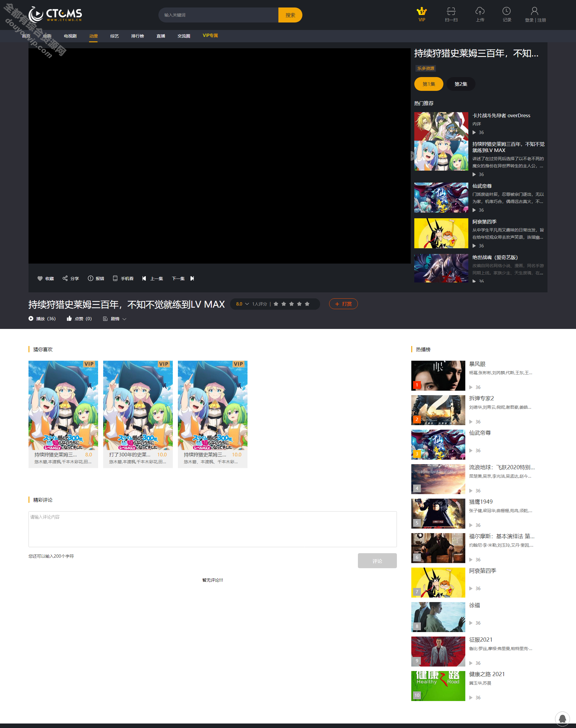The height and width of the screenshot is (728, 576).
Task: Open 流浪地球：飞跃2020特别 title link
Action: pos(502,467)
